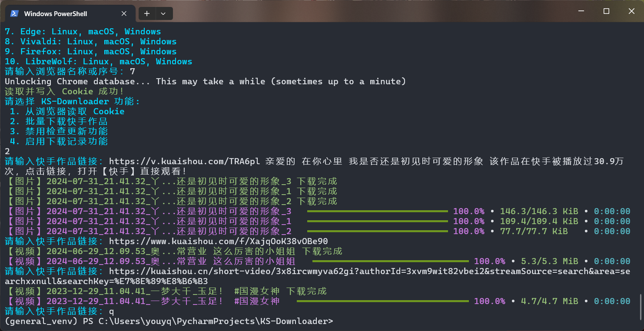
Task: Click the PowerShell icon in the tab
Action: [14, 14]
